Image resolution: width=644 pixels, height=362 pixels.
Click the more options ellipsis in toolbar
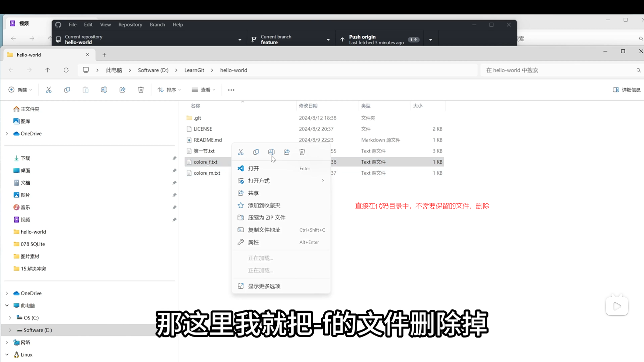pyautogui.click(x=231, y=90)
